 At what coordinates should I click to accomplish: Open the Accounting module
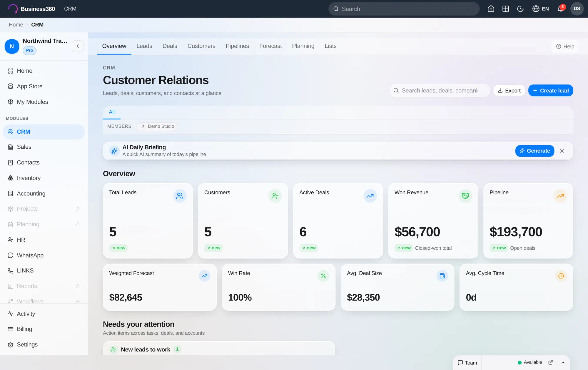tap(44, 193)
